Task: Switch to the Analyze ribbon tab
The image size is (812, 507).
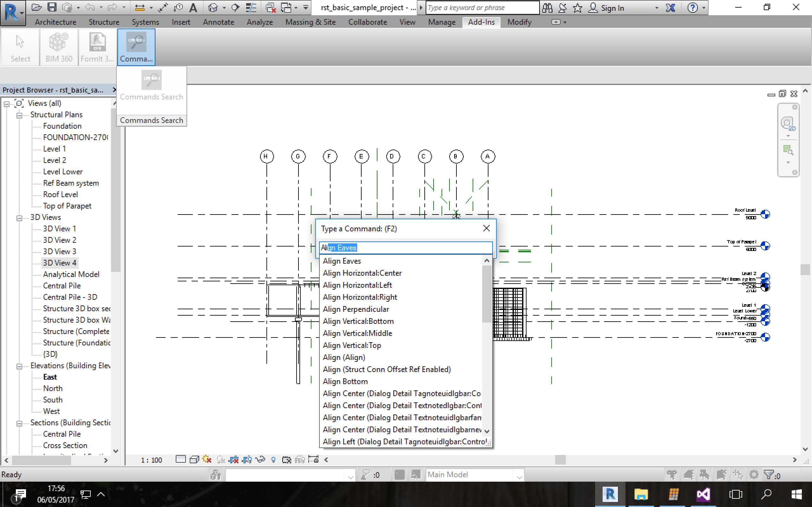Action: (259, 22)
